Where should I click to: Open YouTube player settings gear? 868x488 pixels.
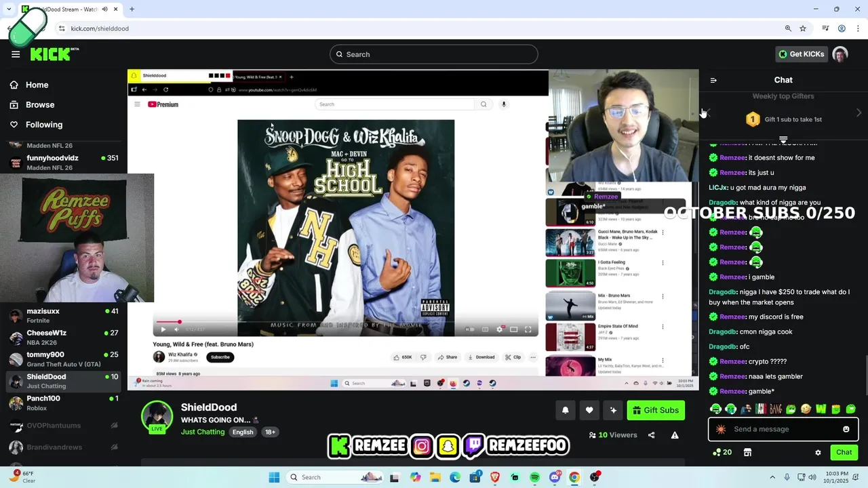point(500,329)
